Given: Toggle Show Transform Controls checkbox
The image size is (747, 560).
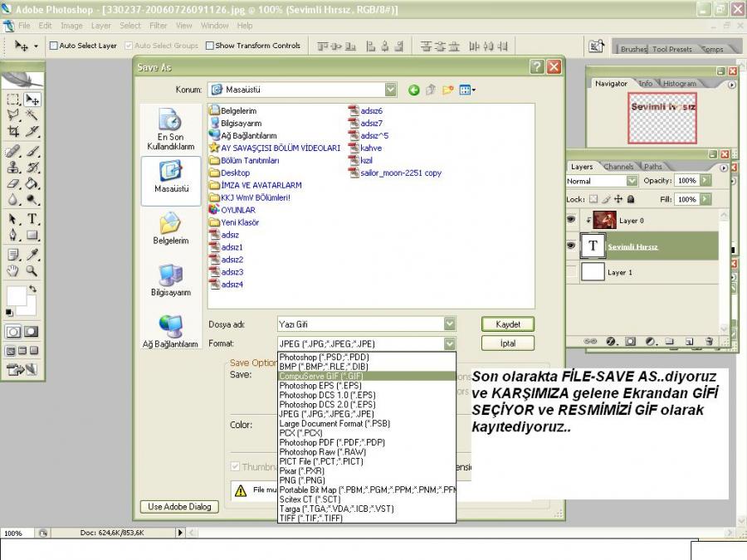Looking at the screenshot, I should tap(210, 46).
